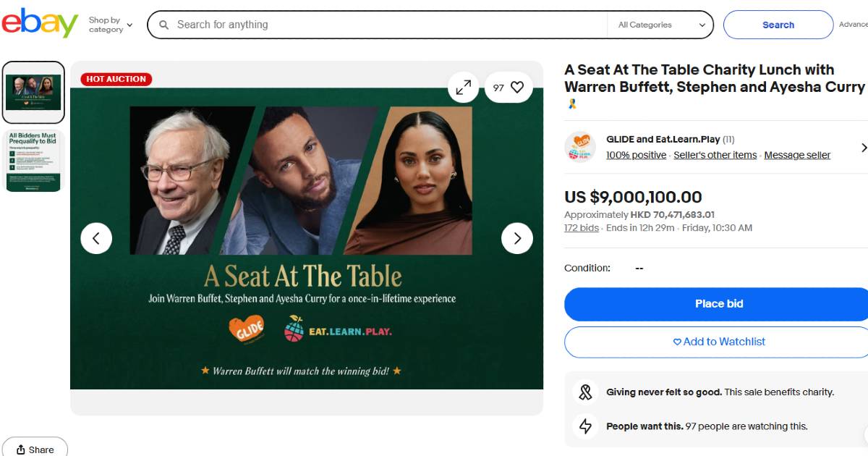Select the All Bidders Must Prequalify thumbnail
The height and width of the screenshot is (456, 868).
tap(34, 161)
